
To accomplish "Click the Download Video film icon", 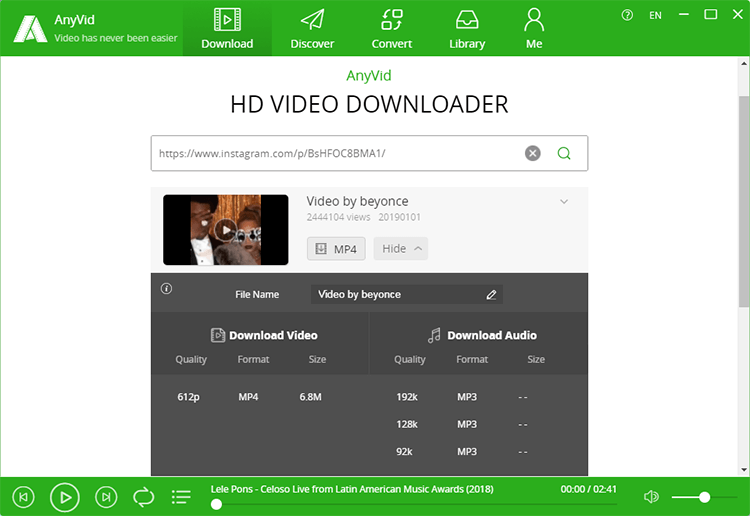I will (218, 335).
